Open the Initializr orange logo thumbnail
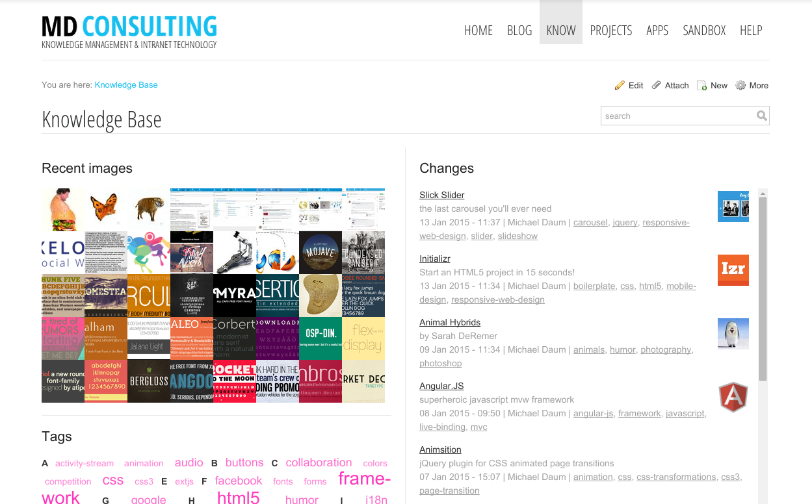812x504 pixels. tap(733, 270)
